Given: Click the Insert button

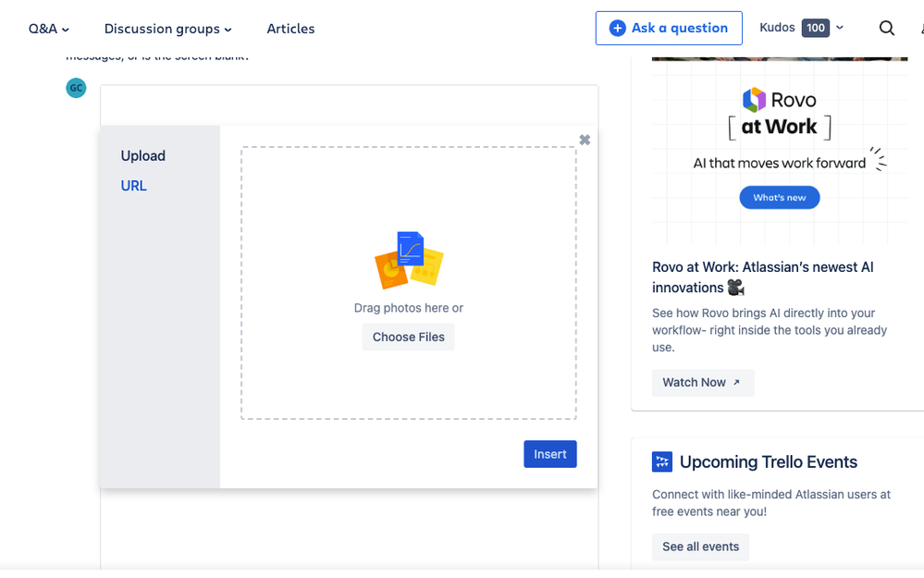Looking at the screenshot, I should click(549, 454).
